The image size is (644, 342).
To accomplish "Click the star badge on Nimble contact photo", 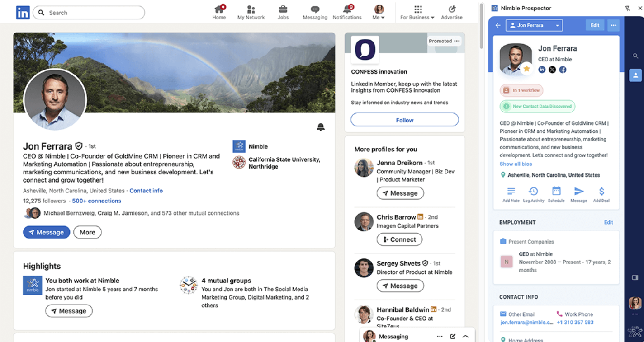I will coord(526,69).
